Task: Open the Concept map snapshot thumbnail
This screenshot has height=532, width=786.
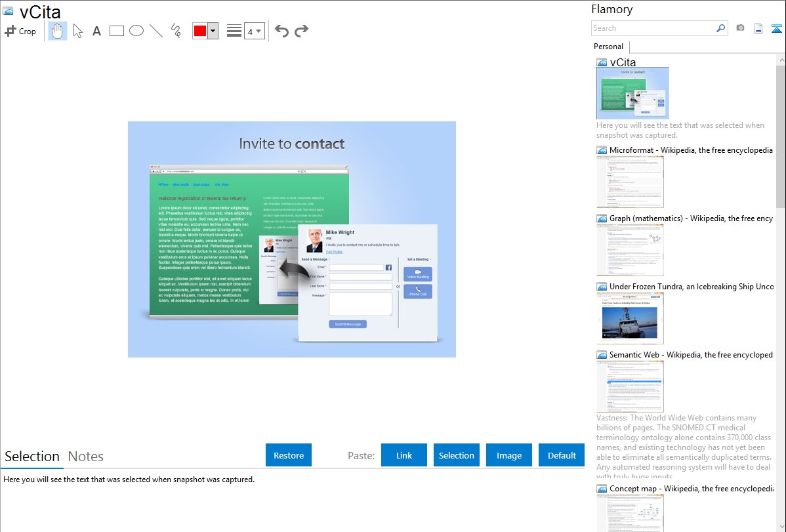Action: click(630, 513)
